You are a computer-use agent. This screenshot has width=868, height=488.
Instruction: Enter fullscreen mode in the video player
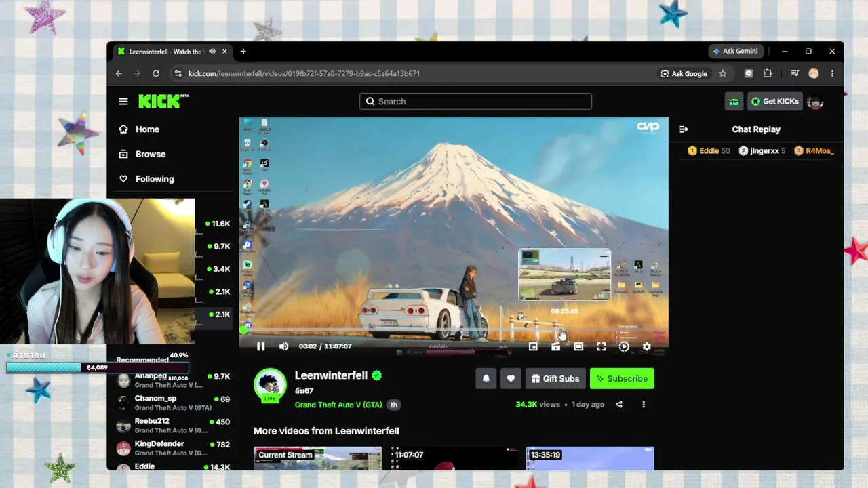click(x=601, y=346)
